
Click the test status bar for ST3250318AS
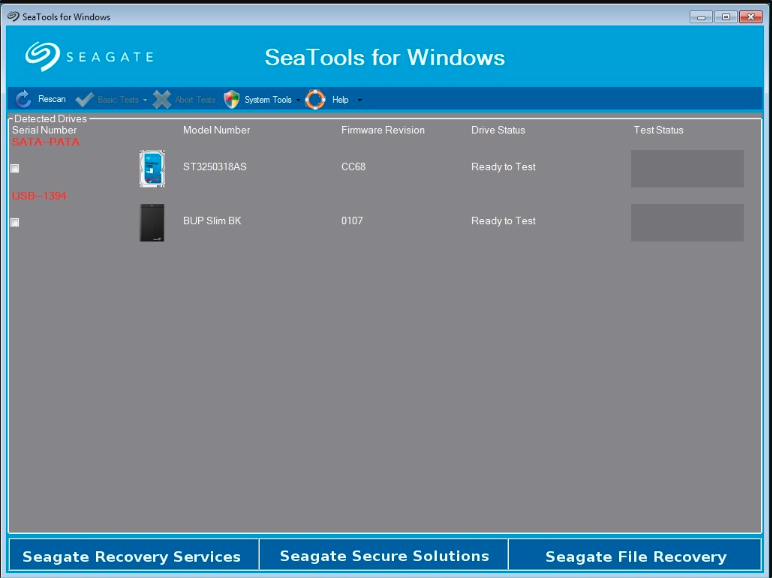[687, 168]
